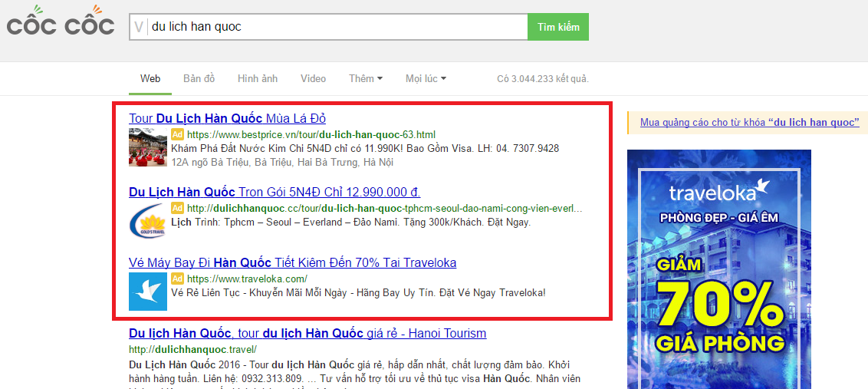Click the Cốc Cốc logo
868x389 pixels.
61,21
